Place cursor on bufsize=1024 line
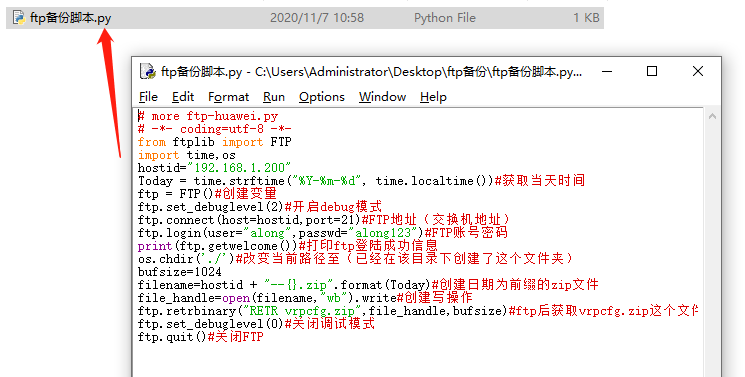Image resolution: width=745 pixels, height=377 pixels. tap(180, 272)
